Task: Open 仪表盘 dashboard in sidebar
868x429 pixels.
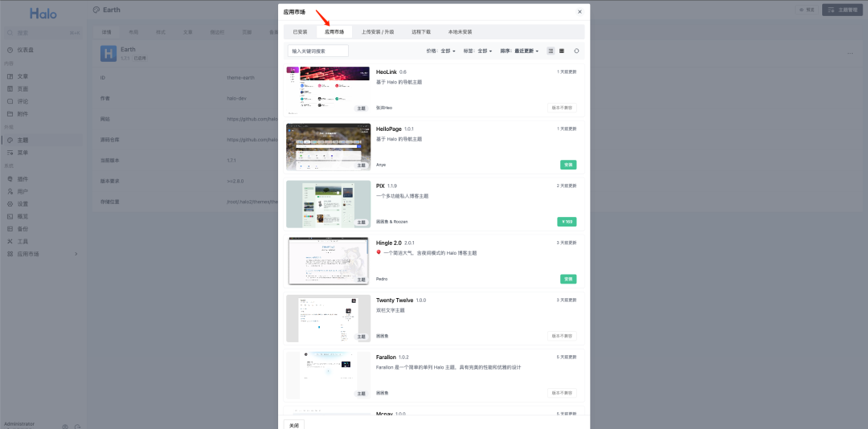Action: coord(43,50)
